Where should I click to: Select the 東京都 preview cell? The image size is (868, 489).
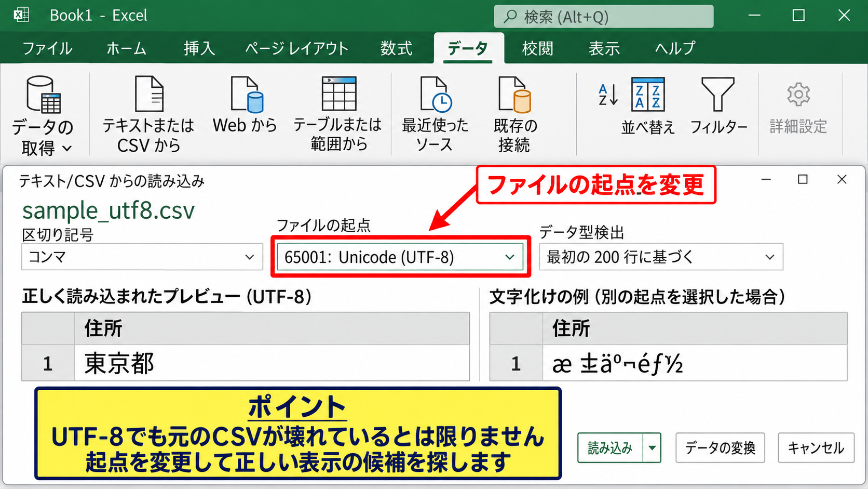click(272, 363)
